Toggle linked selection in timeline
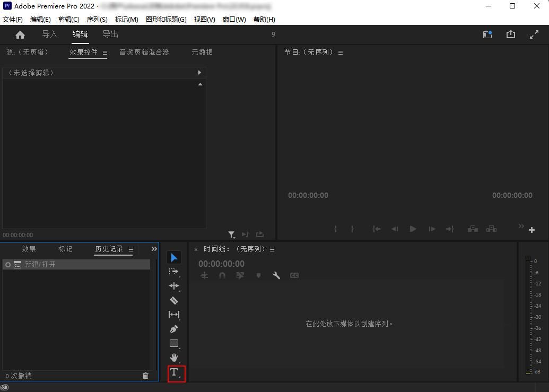The height and width of the screenshot is (392, 549). [x=240, y=275]
